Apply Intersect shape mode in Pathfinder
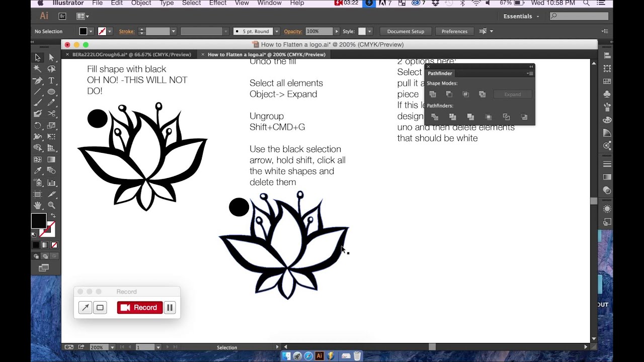 [x=466, y=94]
